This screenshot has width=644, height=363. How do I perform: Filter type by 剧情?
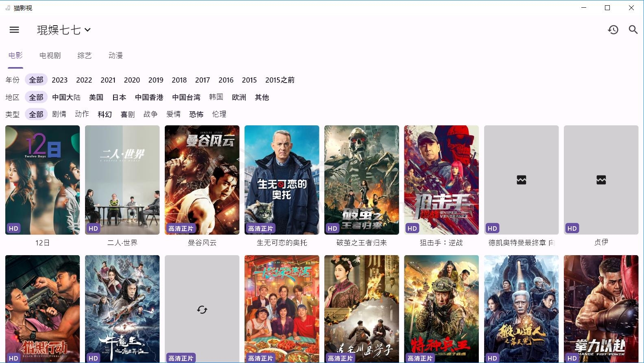pos(59,114)
